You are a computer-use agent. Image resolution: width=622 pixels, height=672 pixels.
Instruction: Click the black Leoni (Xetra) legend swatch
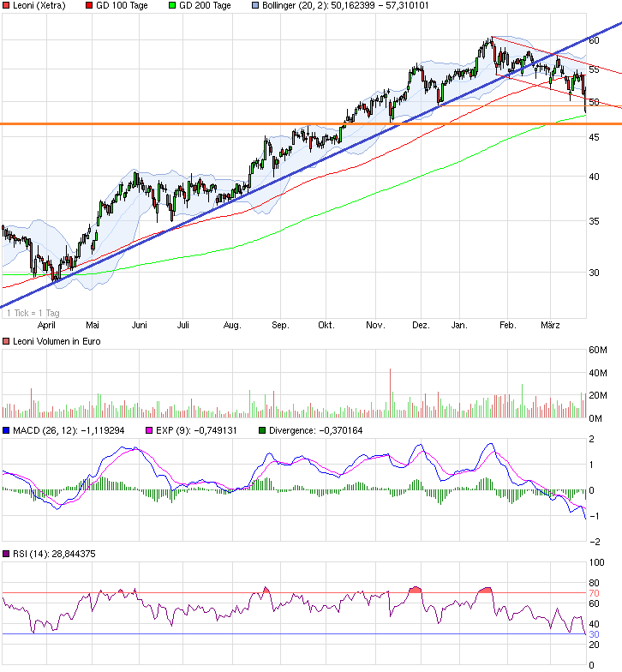[x=6, y=6]
